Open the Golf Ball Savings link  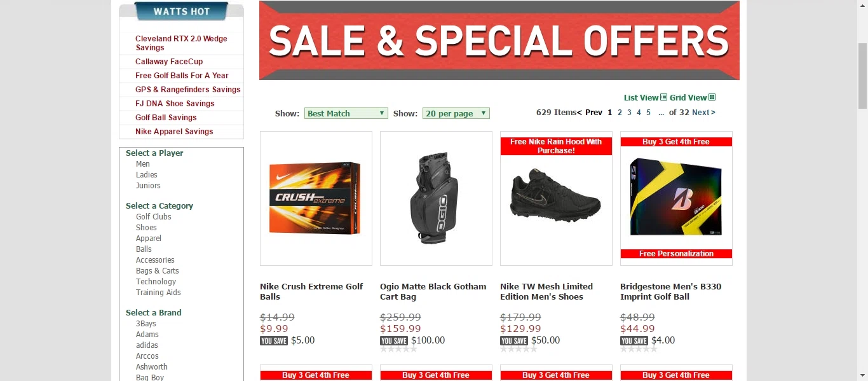(166, 118)
